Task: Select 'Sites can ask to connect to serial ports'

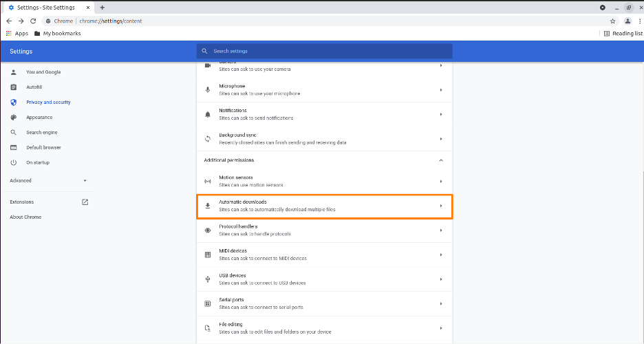Action: (x=261, y=307)
